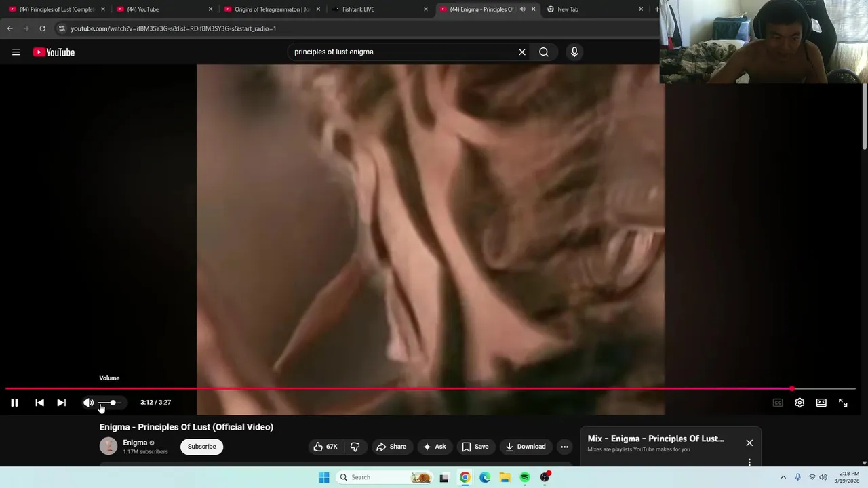Viewport: 868px width, 488px height.
Task: Go back in the browser
Action: (x=9, y=28)
